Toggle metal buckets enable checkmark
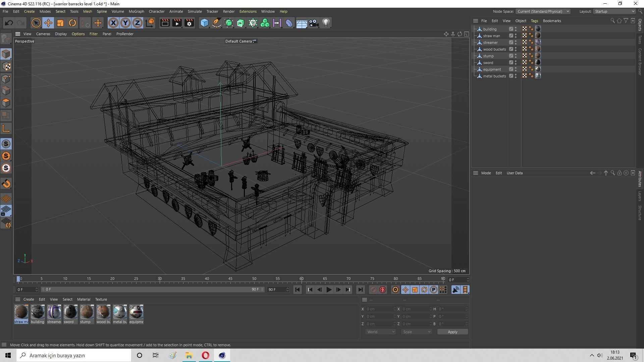Viewport: 644px width, 362px height. [511, 76]
